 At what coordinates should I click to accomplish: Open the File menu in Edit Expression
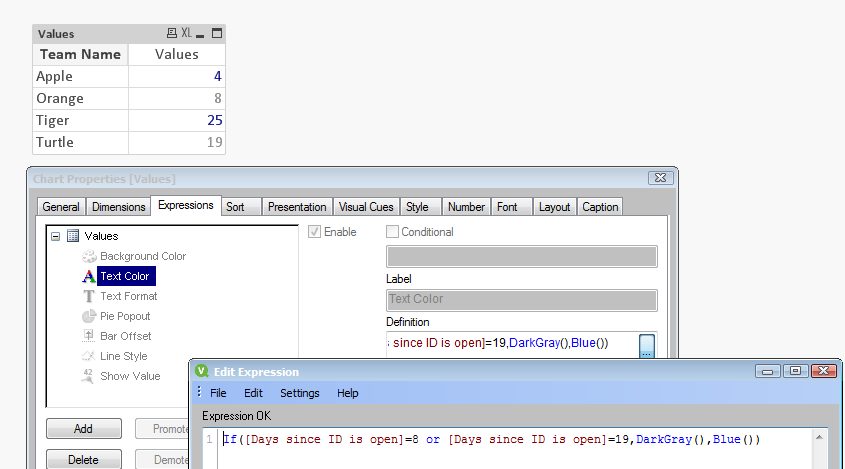218,393
